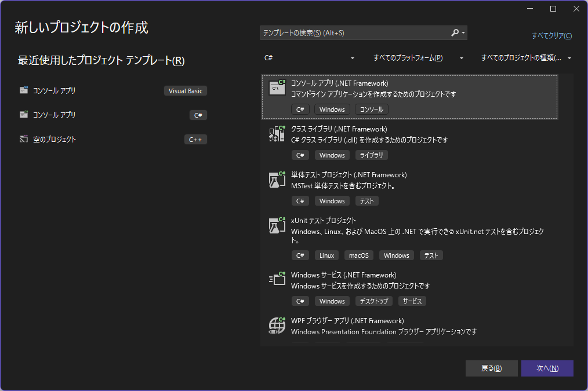This screenshot has width=588, height=391.
Task: Click the WPF ブラウザー アプリ globe icon
Action: (277, 326)
